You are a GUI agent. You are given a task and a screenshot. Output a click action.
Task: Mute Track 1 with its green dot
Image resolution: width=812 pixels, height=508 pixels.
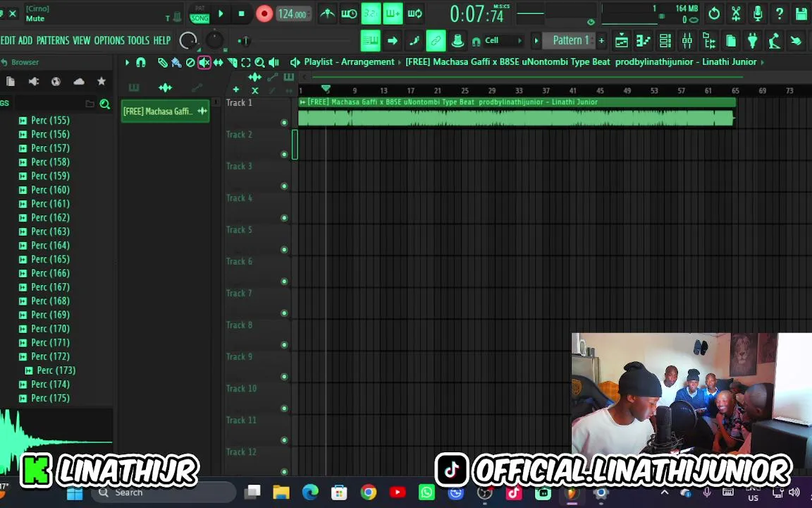(x=284, y=123)
